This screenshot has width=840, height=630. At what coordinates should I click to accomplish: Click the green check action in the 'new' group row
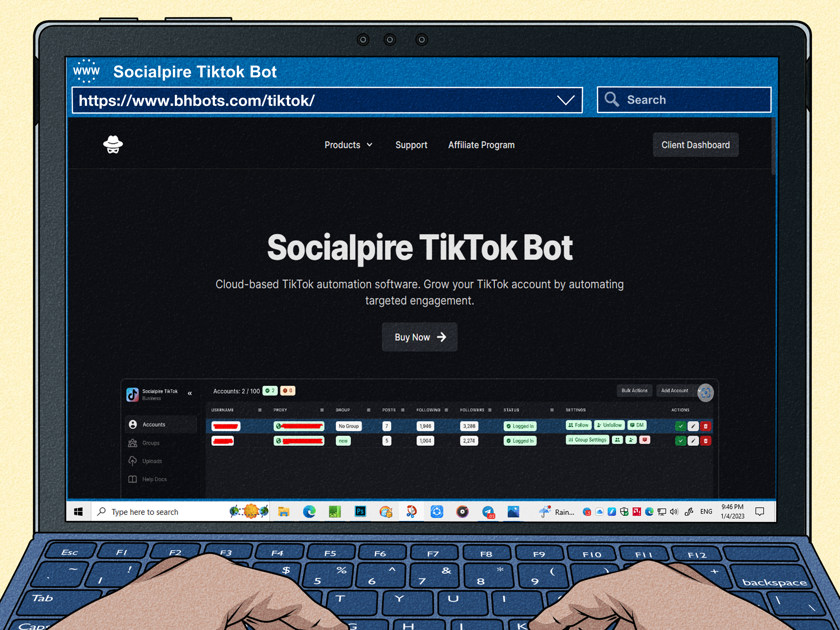tap(680, 441)
